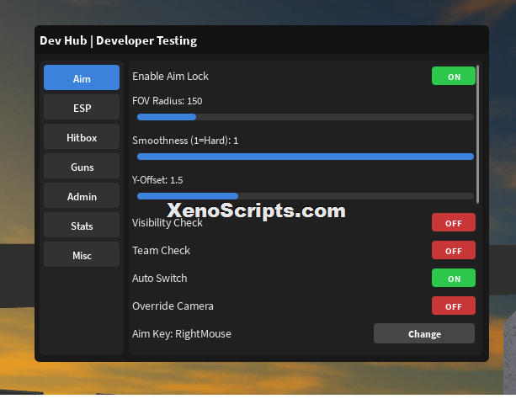The image size is (516, 420).
Task: Click the 'Override Camera' label
Action: (x=173, y=306)
